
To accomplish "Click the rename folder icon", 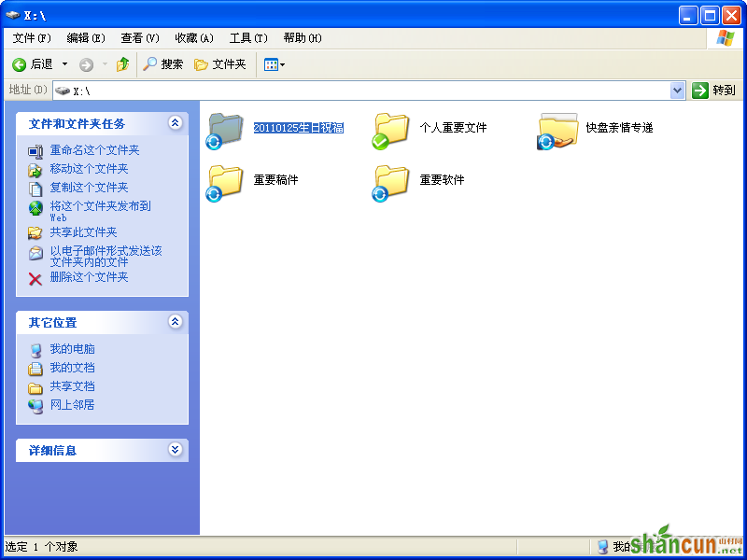I will pyautogui.click(x=35, y=151).
